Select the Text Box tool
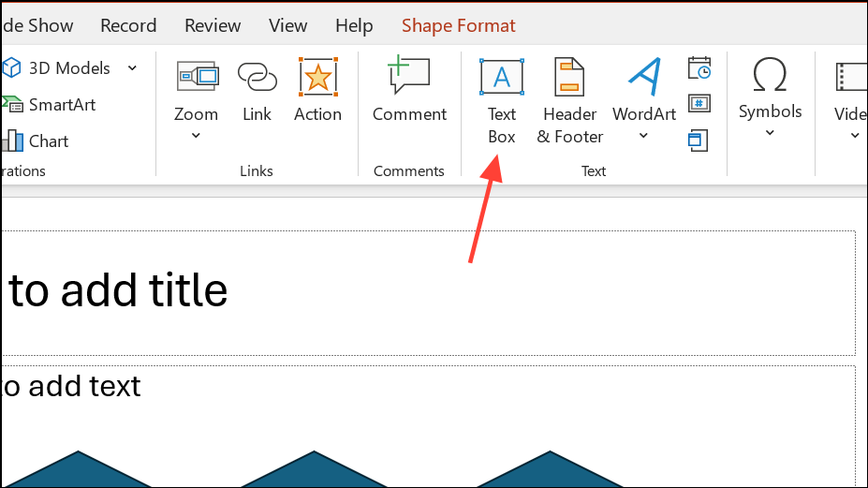 pyautogui.click(x=502, y=101)
